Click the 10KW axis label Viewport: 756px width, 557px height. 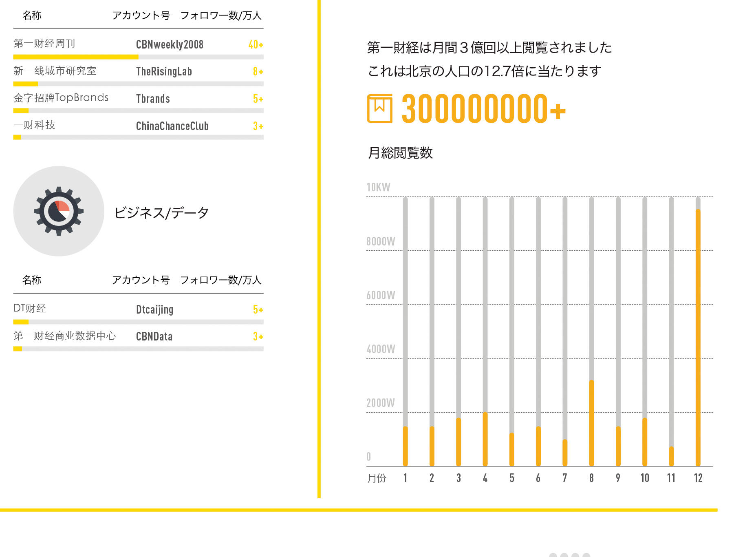coord(378,187)
